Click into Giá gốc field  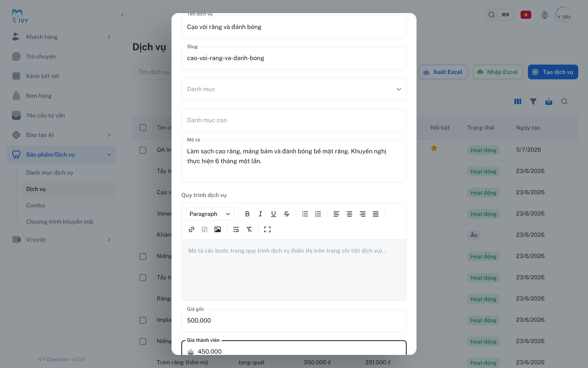294,321
